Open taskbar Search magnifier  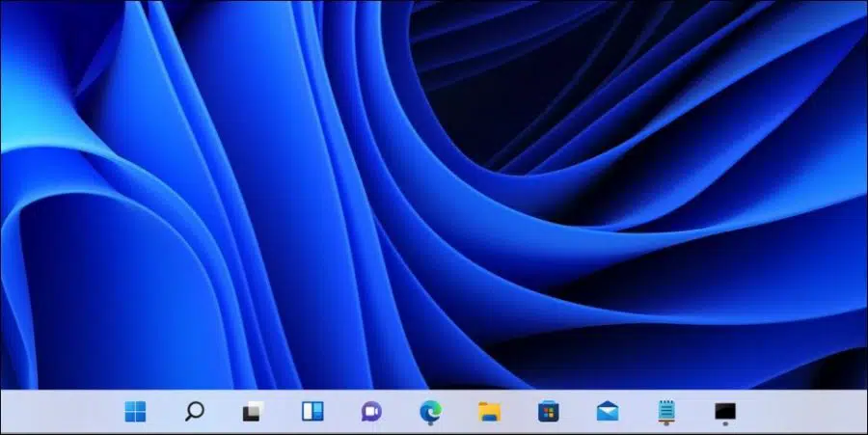(194, 411)
